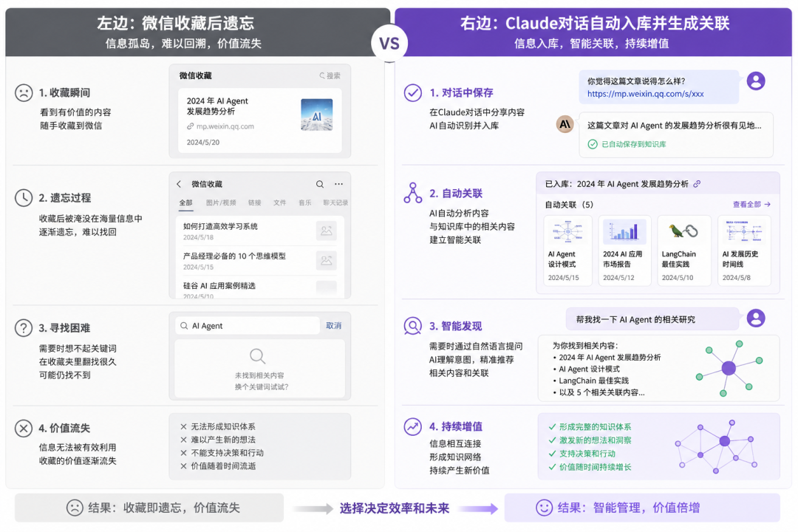Open the 查看全部 link
Screen dimensions: 798x532
pyautogui.click(x=751, y=204)
